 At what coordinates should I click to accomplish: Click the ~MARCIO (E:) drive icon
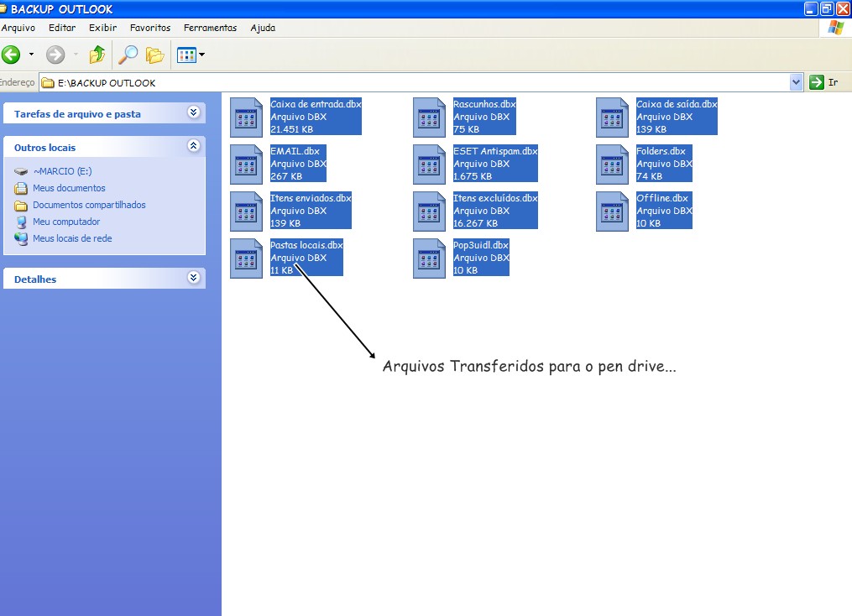tap(21, 172)
